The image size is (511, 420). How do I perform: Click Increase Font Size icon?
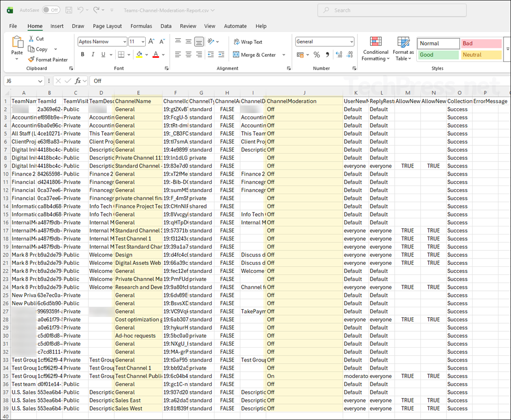[151, 41]
